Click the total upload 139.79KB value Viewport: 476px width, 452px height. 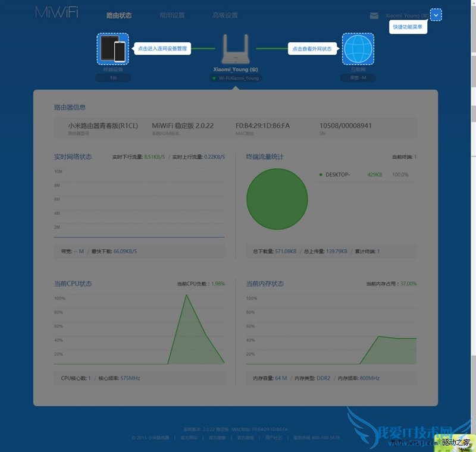336,251
